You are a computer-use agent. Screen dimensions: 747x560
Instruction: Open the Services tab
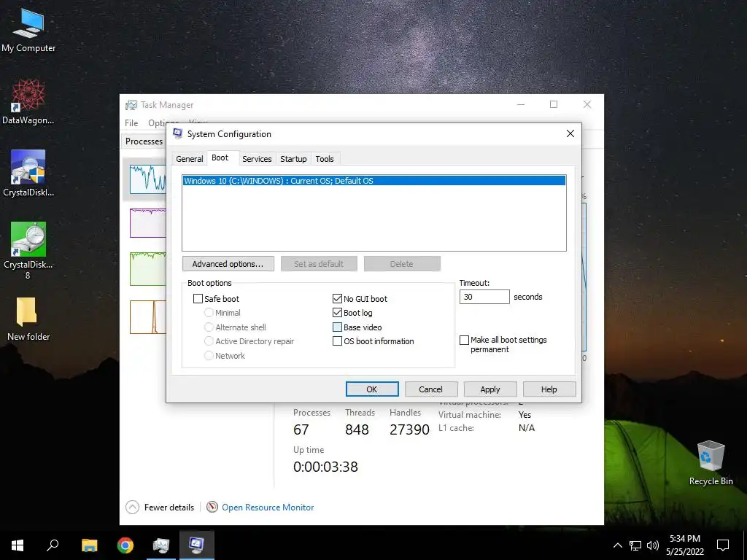coord(257,159)
